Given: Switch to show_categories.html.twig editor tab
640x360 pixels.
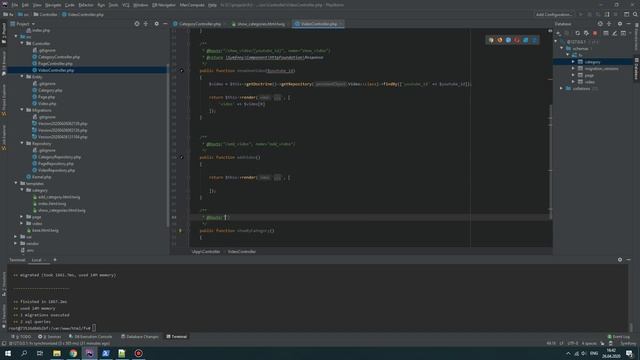Looking at the screenshot, I should (x=259, y=24).
